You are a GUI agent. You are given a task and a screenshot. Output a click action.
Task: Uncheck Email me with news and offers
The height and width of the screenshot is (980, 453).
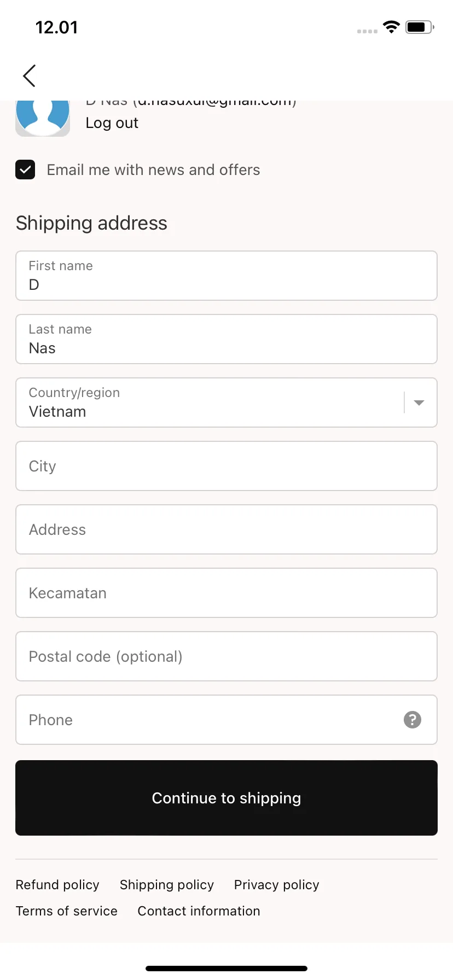pyautogui.click(x=25, y=170)
